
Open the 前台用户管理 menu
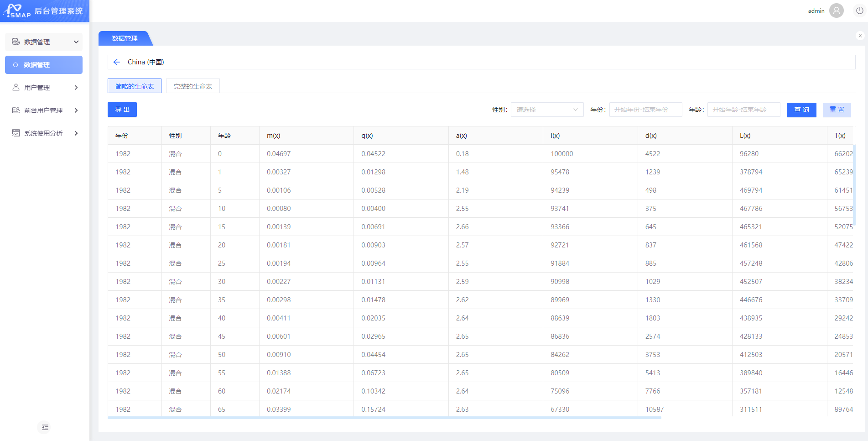(44, 110)
